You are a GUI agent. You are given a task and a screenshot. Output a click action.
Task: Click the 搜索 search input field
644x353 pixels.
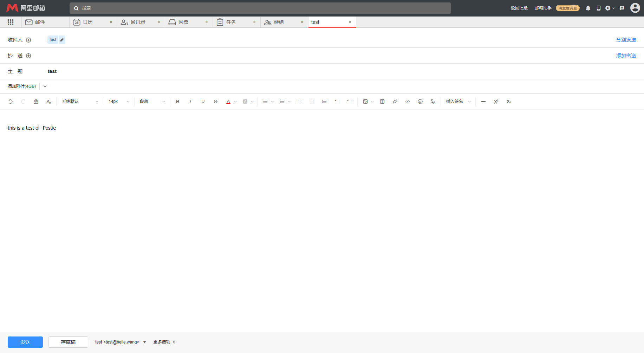[x=260, y=8]
